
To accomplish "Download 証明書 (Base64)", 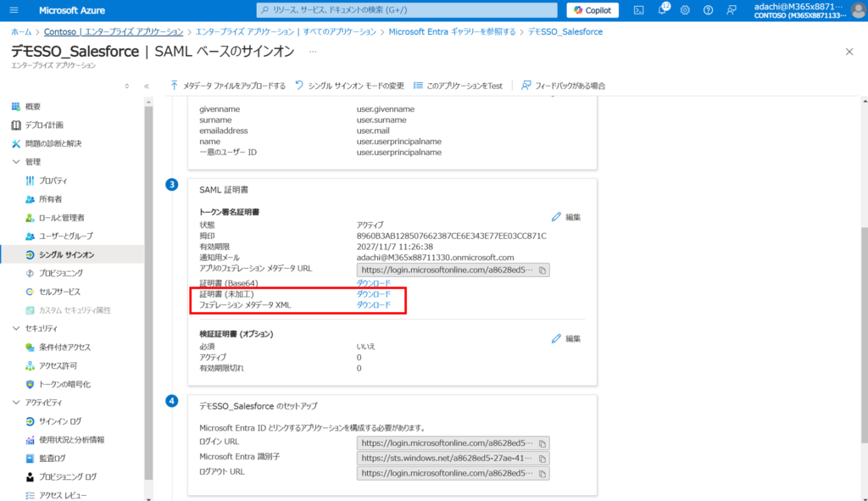I will [x=374, y=283].
